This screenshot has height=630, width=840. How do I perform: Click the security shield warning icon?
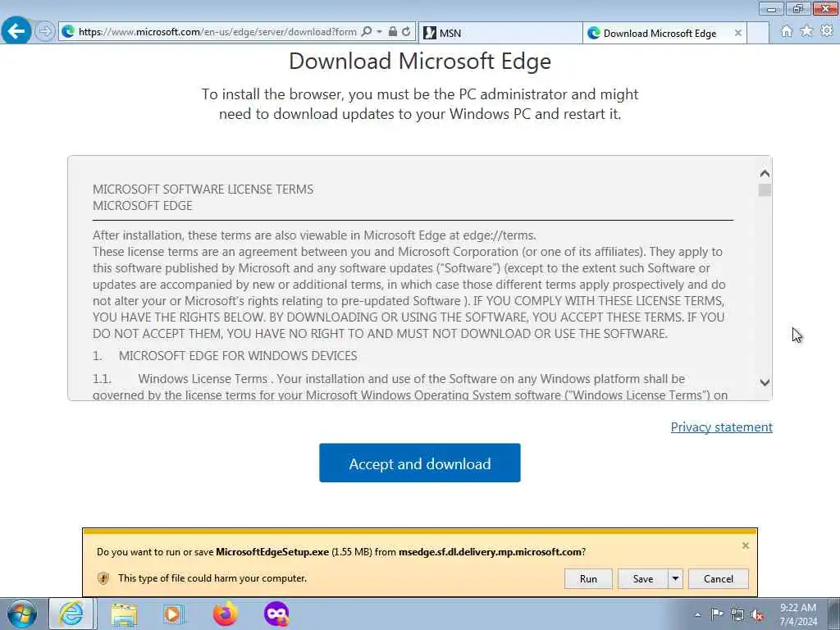pyautogui.click(x=103, y=578)
